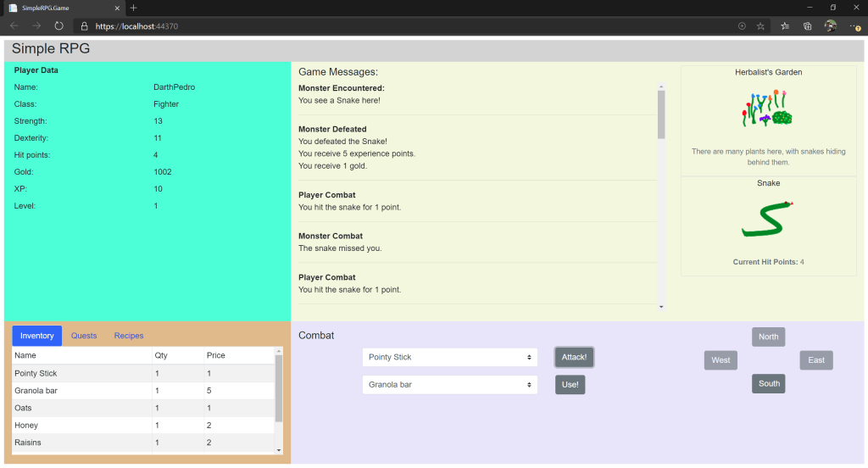Switch to the Recipes tab
Image resolution: width=868 pixels, height=468 pixels.
[x=129, y=336]
